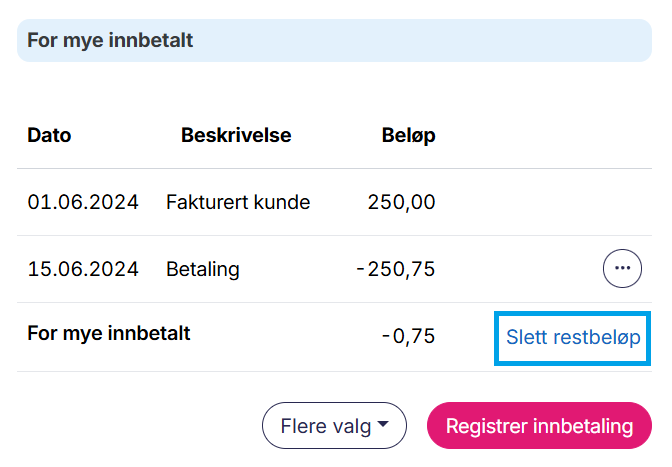Select the Betaling description text
Image resolution: width=672 pixels, height=467 pixels.
click(203, 269)
